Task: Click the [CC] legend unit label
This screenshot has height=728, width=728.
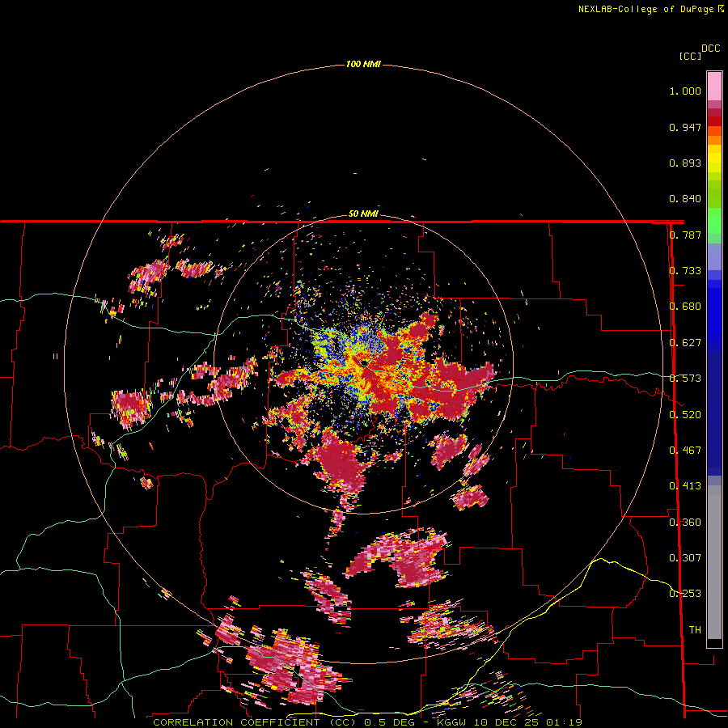Action: [690, 56]
